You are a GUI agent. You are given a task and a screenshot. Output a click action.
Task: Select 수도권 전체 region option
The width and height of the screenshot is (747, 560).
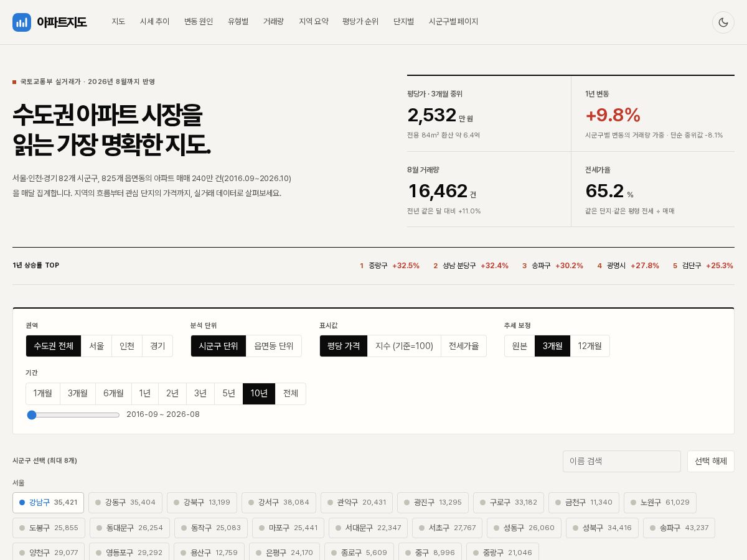(x=54, y=346)
